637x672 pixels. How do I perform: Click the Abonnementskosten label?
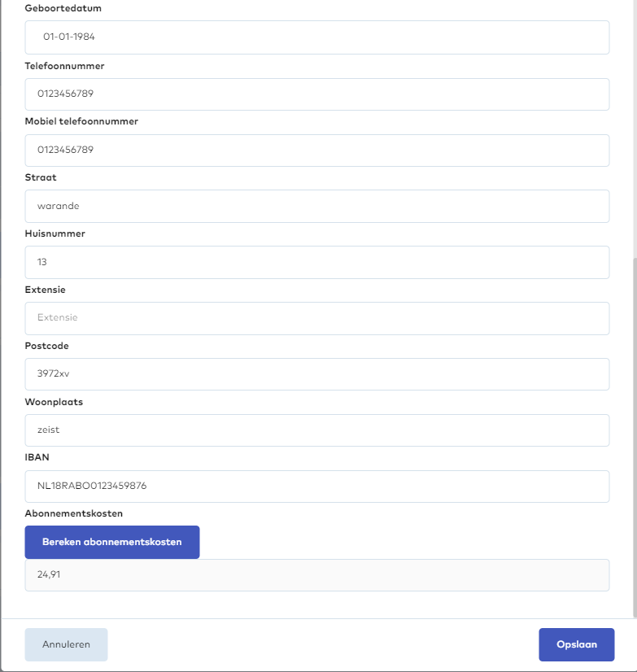[74, 514]
